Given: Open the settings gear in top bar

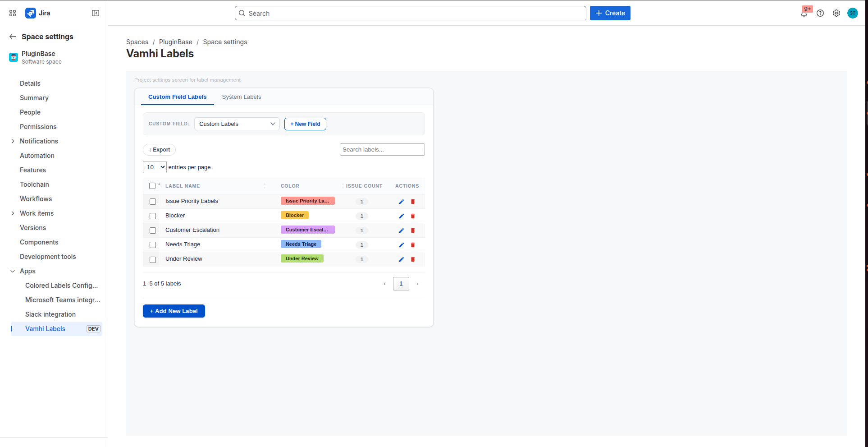Looking at the screenshot, I should tap(836, 13).
